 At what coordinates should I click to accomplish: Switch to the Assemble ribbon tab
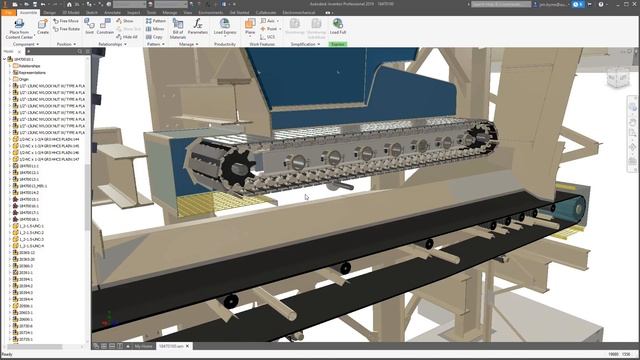pos(28,13)
